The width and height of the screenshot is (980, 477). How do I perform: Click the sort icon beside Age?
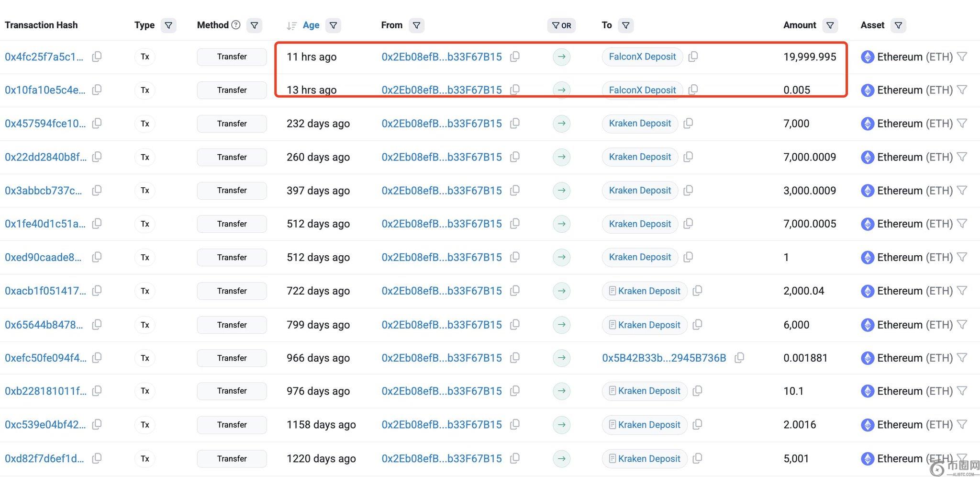coord(291,25)
